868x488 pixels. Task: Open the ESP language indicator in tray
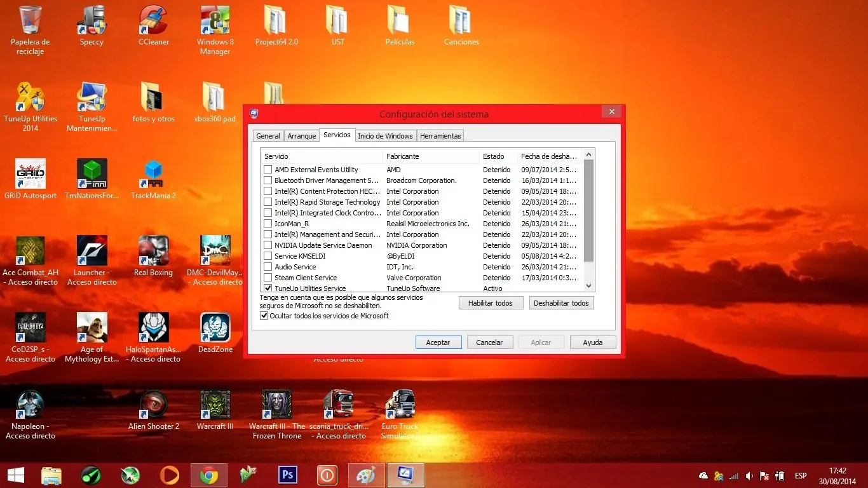click(801, 476)
